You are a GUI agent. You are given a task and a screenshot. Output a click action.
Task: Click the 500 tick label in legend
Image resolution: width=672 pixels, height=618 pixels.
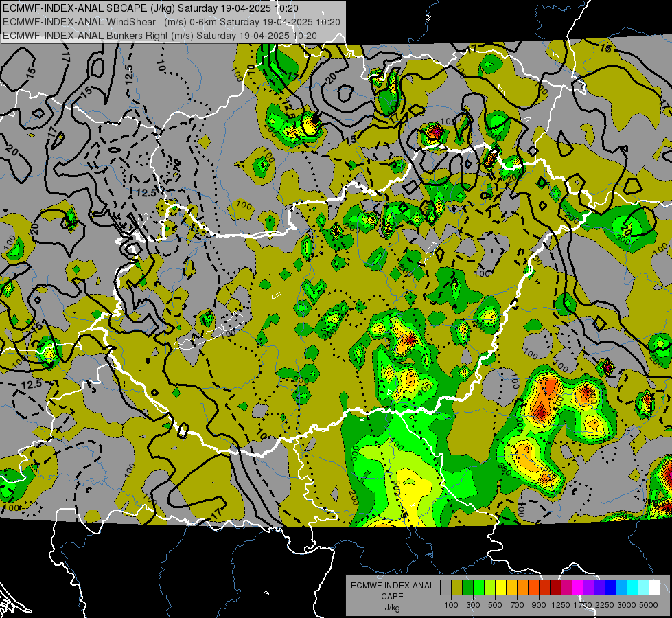tap(495, 605)
